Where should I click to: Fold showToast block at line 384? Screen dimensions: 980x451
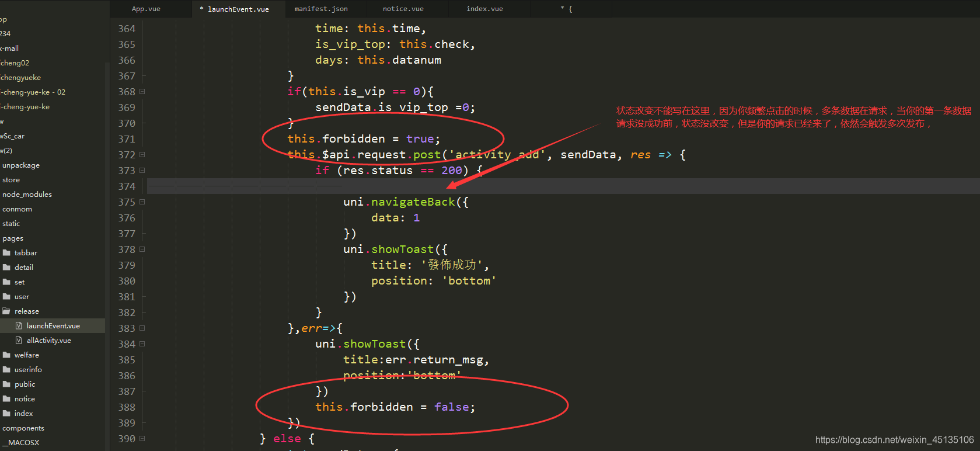coord(142,344)
